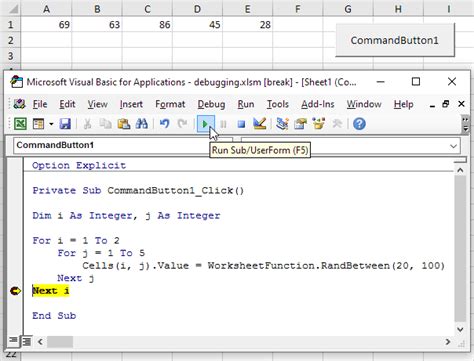Click the Insert UserForm toolbar icon
This screenshot has height=361, width=474.
38,124
